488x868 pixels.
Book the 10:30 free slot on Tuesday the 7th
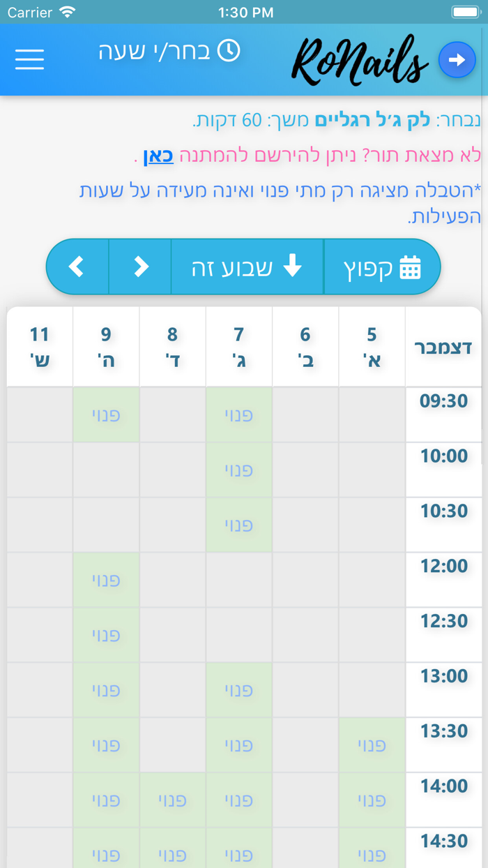pos(238,525)
